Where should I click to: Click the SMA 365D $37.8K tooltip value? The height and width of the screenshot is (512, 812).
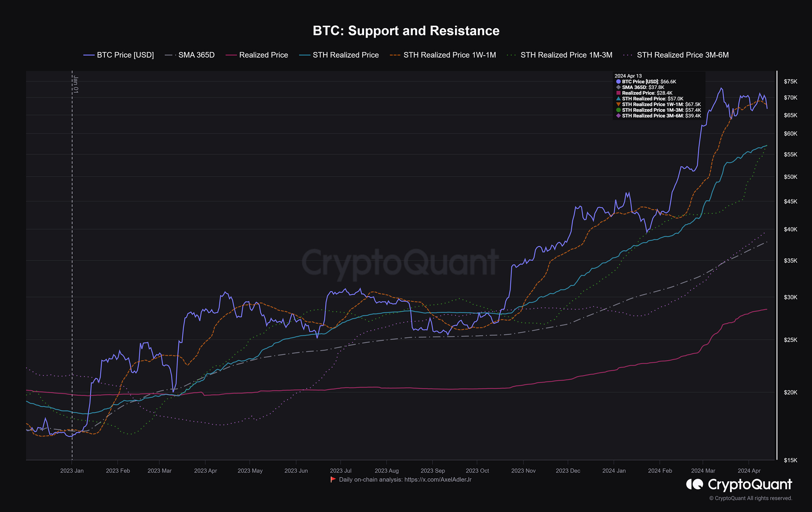656,87
